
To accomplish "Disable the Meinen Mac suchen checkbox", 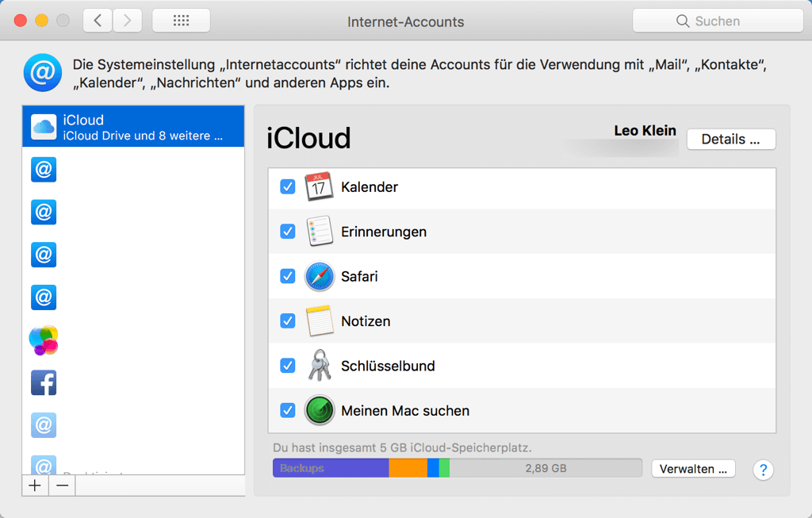I will [287, 410].
